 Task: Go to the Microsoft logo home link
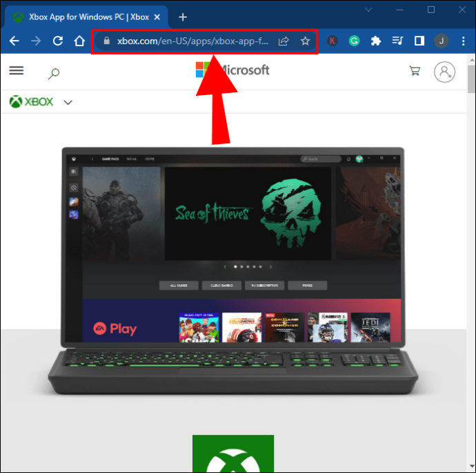[x=232, y=70]
